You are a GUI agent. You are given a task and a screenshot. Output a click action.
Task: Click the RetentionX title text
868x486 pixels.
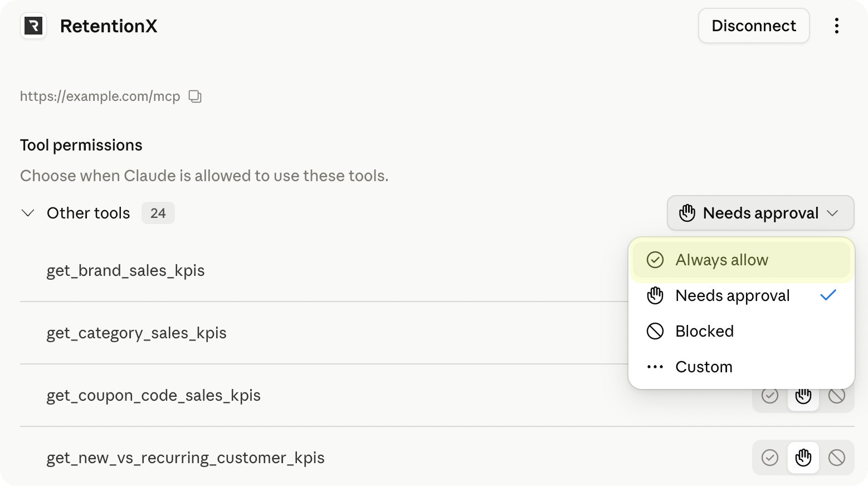tap(109, 26)
